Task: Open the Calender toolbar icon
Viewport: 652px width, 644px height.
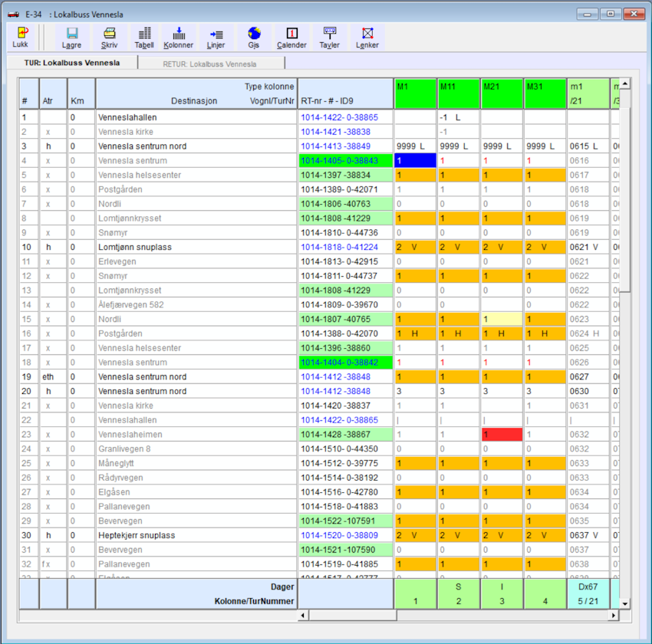Action: [291, 34]
